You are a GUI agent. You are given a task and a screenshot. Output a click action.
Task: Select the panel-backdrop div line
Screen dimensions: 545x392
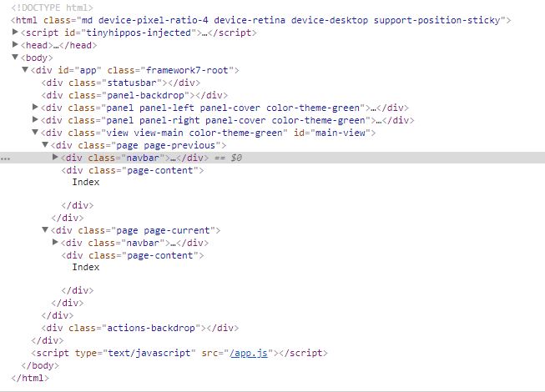point(134,95)
